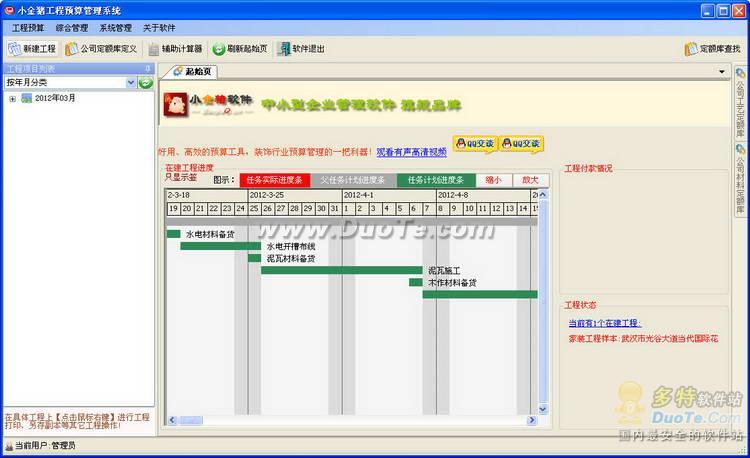This screenshot has width=750, height=458.
Task: Open the 工程预算 menu
Action: point(28,28)
